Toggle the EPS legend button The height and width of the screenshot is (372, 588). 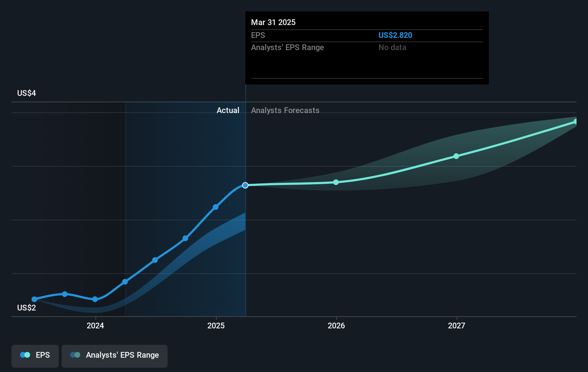tap(35, 356)
